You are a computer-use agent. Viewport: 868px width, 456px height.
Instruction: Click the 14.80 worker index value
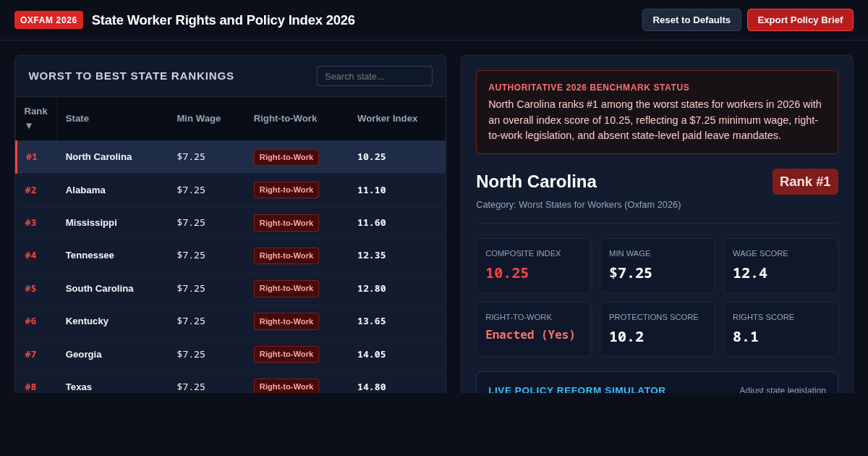(x=372, y=387)
